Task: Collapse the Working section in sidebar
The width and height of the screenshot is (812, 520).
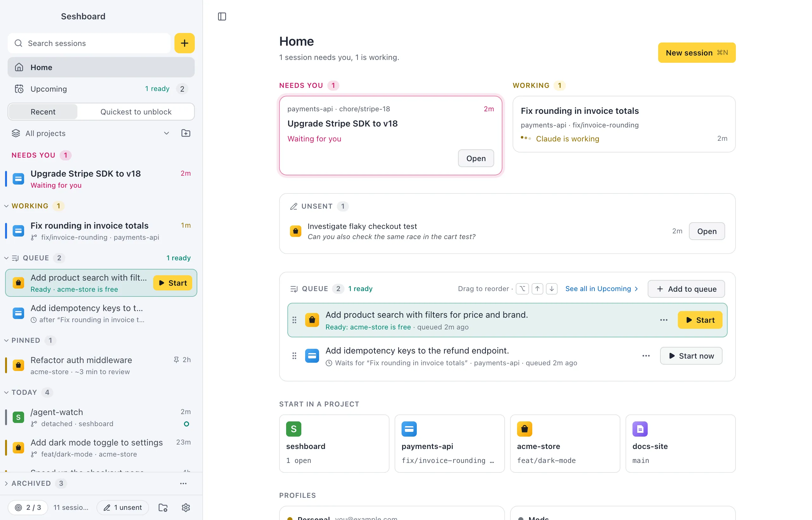Action: point(6,206)
